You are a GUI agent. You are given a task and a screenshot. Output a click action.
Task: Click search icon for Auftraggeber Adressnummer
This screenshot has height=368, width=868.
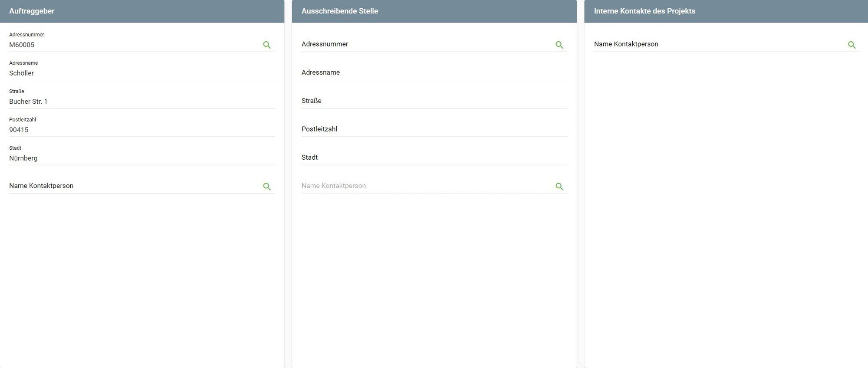(x=266, y=45)
